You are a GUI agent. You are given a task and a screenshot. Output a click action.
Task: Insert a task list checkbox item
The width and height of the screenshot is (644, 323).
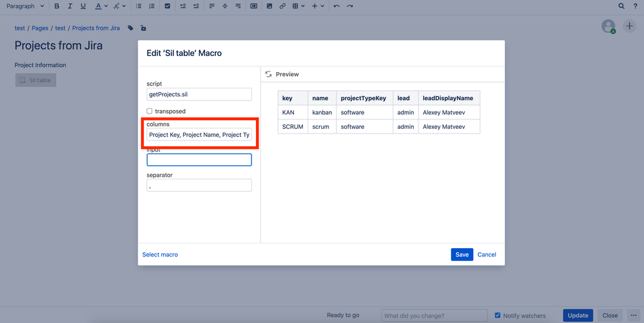(167, 6)
